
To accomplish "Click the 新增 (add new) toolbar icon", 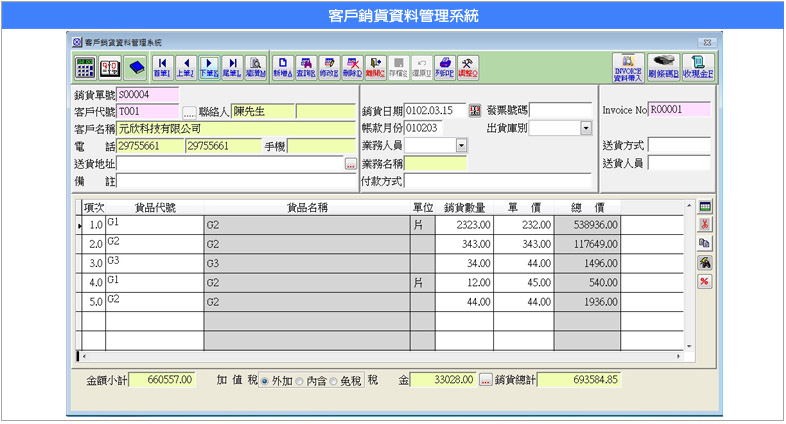I will click(282, 67).
